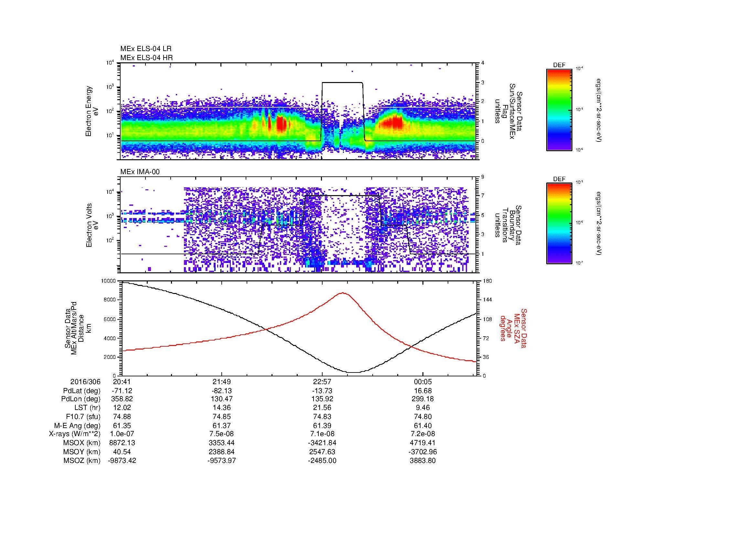Image resolution: width=756 pixels, height=534 pixels.
Task: Click the MSOZ value -9873.42
Action: click(x=122, y=461)
